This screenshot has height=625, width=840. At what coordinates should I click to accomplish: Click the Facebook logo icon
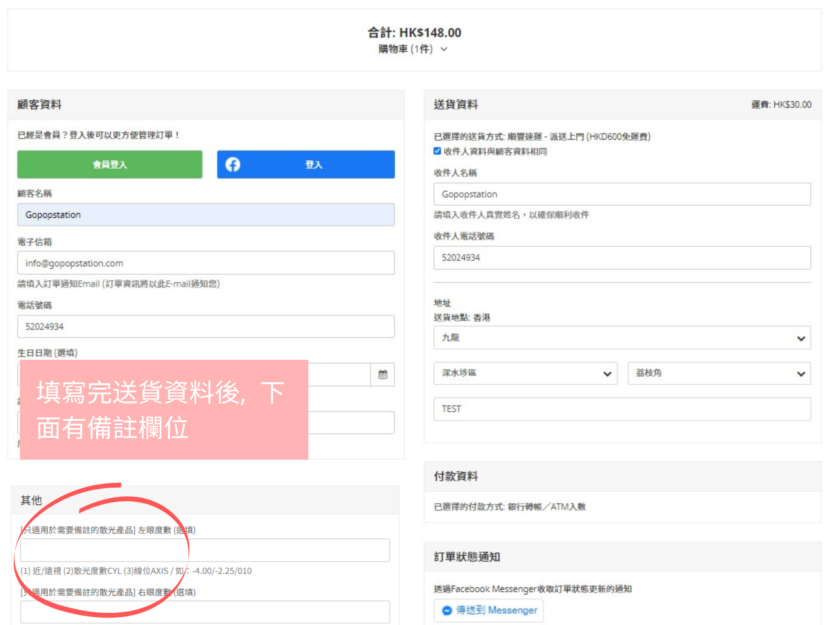click(x=232, y=164)
